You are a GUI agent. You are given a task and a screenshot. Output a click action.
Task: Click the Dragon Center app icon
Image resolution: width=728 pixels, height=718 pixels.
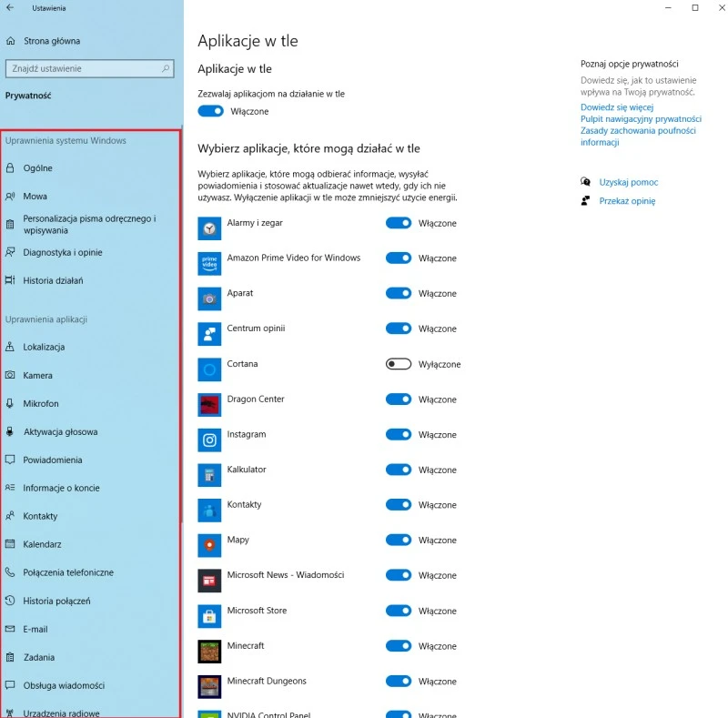(x=209, y=404)
